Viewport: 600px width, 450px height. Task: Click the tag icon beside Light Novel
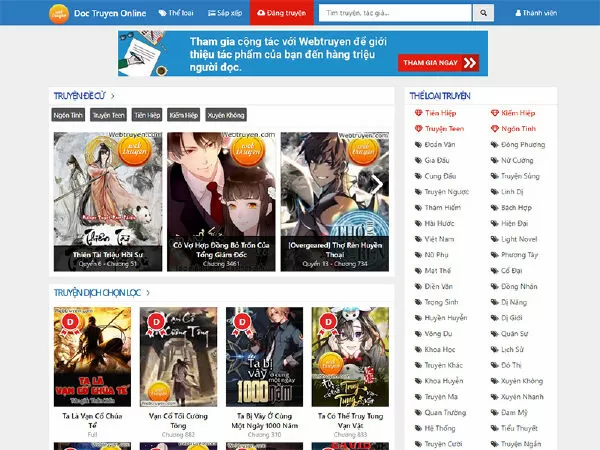[494, 239]
